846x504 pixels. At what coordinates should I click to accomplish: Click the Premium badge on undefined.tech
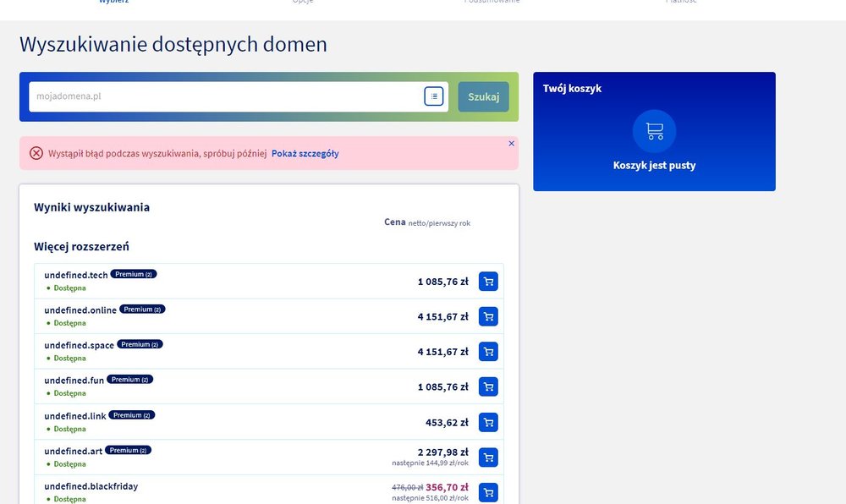pos(133,273)
